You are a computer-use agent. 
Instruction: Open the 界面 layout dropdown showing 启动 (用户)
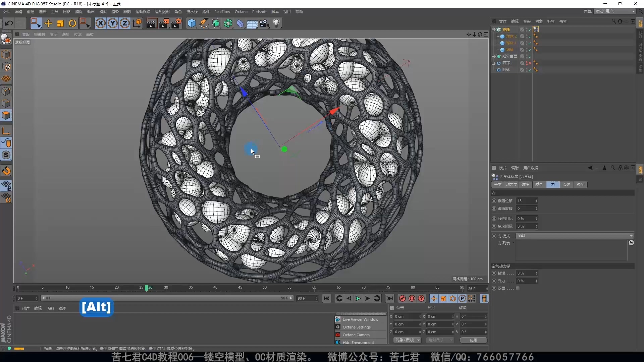615,11
